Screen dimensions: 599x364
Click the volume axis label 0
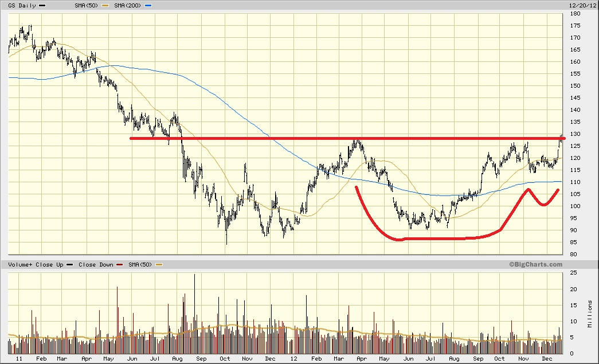click(572, 353)
